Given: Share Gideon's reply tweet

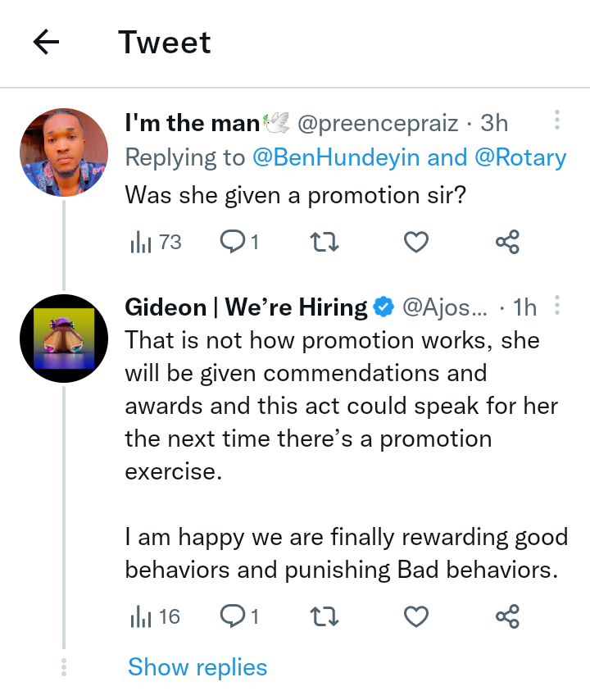Looking at the screenshot, I should pyautogui.click(x=507, y=616).
